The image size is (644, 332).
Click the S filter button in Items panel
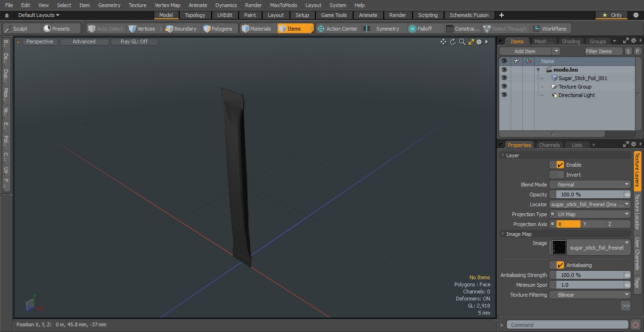coord(628,51)
